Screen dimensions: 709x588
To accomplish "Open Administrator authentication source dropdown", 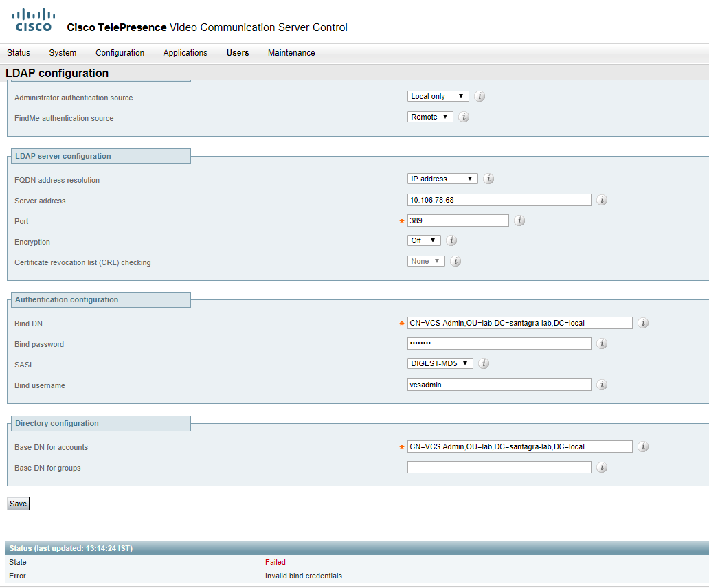I will (x=438, y=96).
